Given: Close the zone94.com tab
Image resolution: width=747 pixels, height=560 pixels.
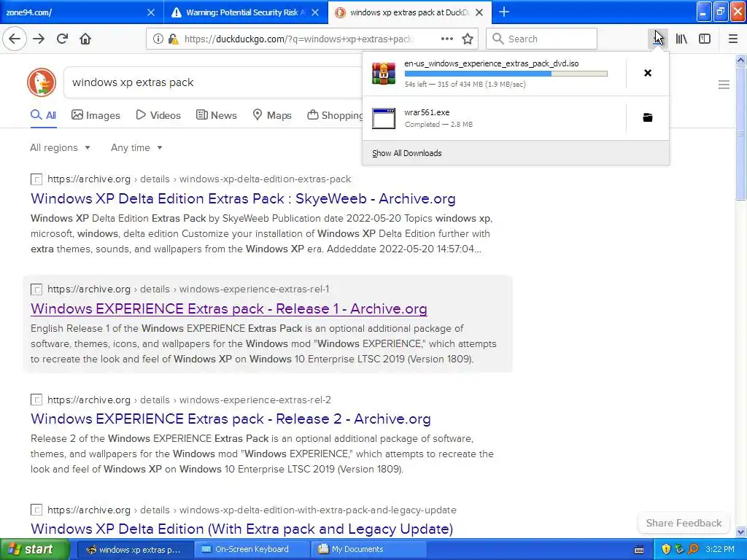Looking at the screenshot, I should (150, 12).
